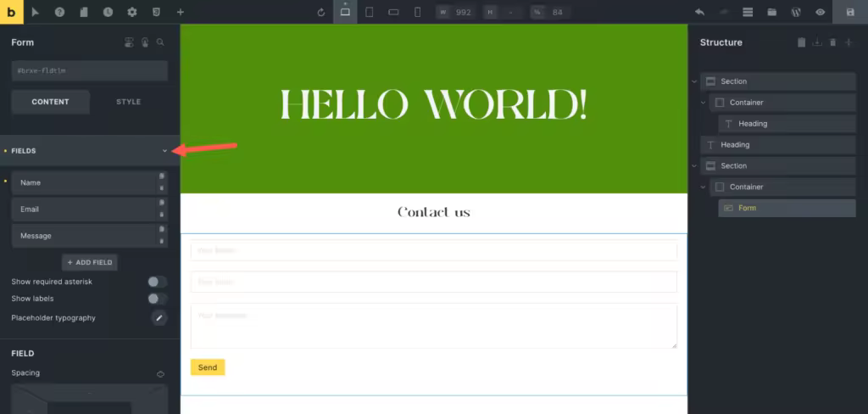The height and width of the screenshot is (414, 868).
Task: Click the save disk icon
Action: tap(850, 12)
